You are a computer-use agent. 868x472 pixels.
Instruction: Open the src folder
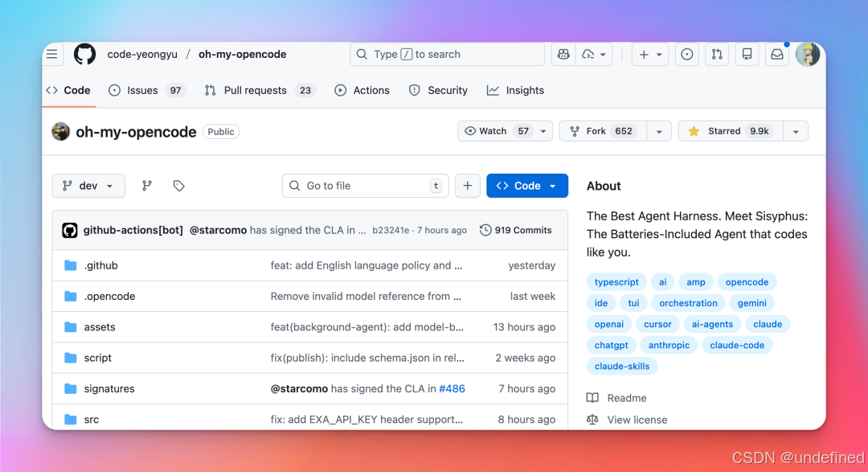click(x=92, y=420)
